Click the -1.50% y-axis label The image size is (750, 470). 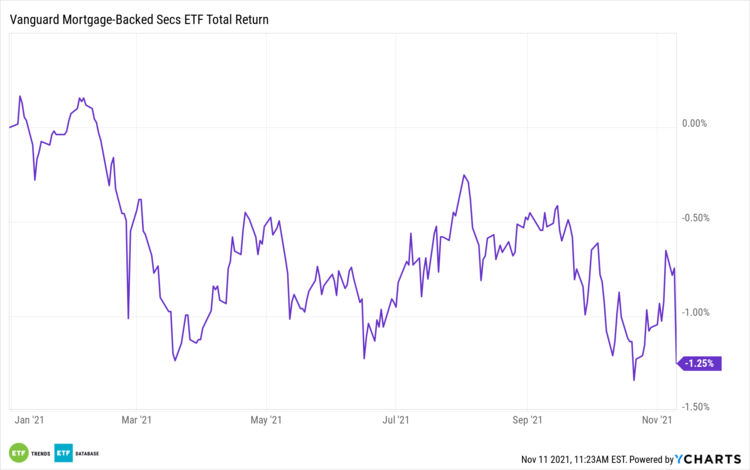[x=694, y=406]
